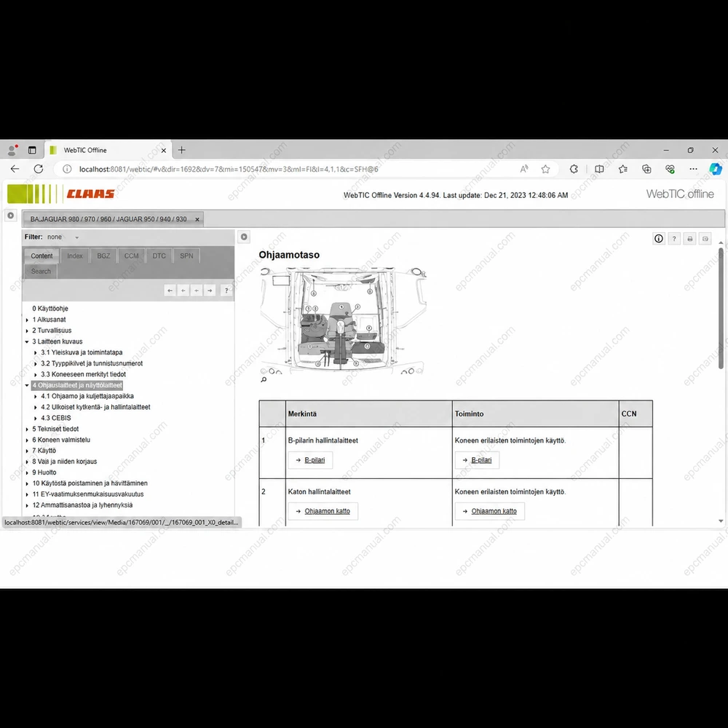Collapse the 3 Laitteen kuvaus chapter
Image resolution: width=728 pixels, height=728 pixels.
[x=27, y=341]
